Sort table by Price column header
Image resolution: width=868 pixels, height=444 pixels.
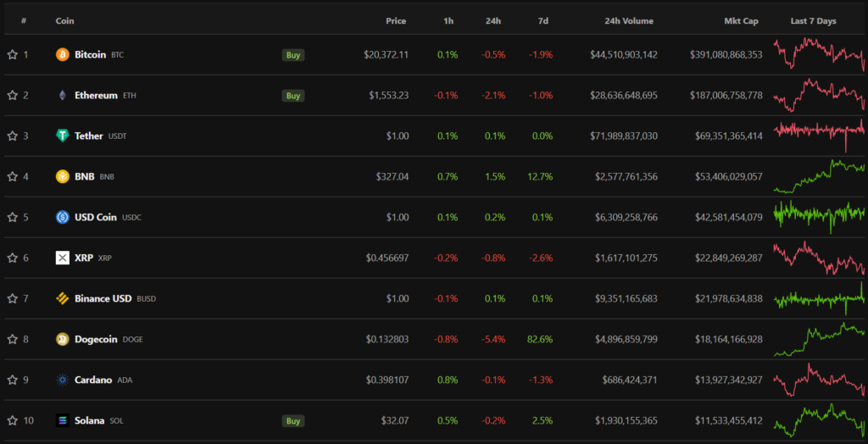(x=396, y=21)
